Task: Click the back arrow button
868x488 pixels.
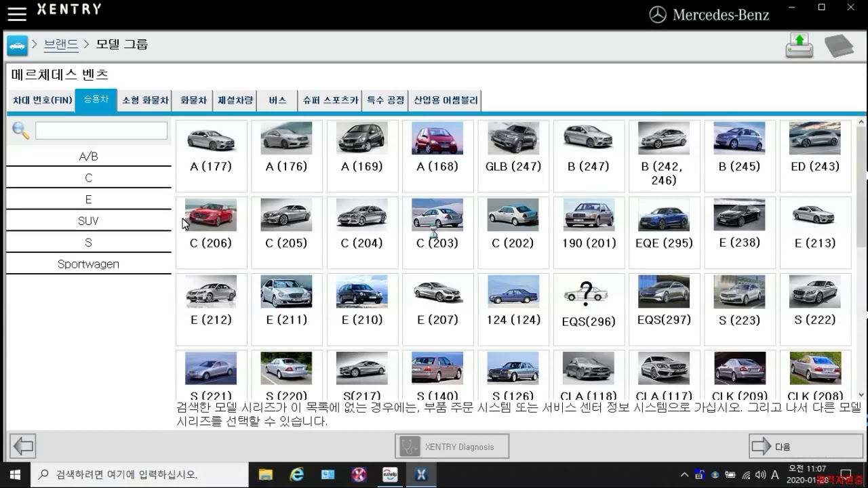Action: tap(23, 446)
